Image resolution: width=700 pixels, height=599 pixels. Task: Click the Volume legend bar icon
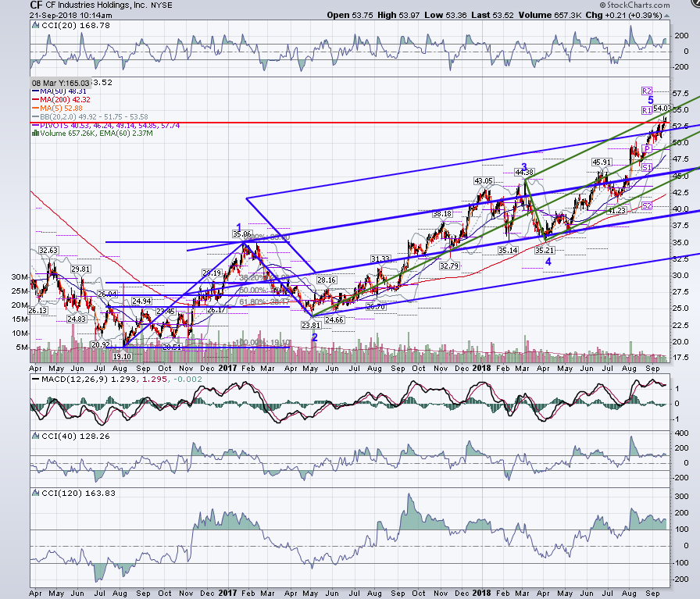tap(35, 134)
